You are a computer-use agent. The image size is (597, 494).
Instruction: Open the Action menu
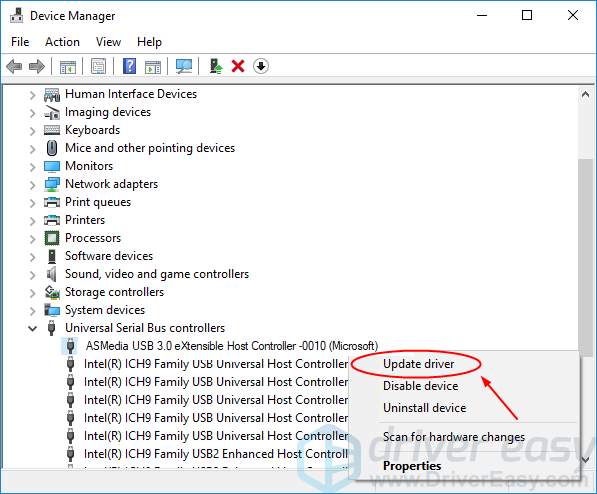pyautogui.click(x=62, y=42)
